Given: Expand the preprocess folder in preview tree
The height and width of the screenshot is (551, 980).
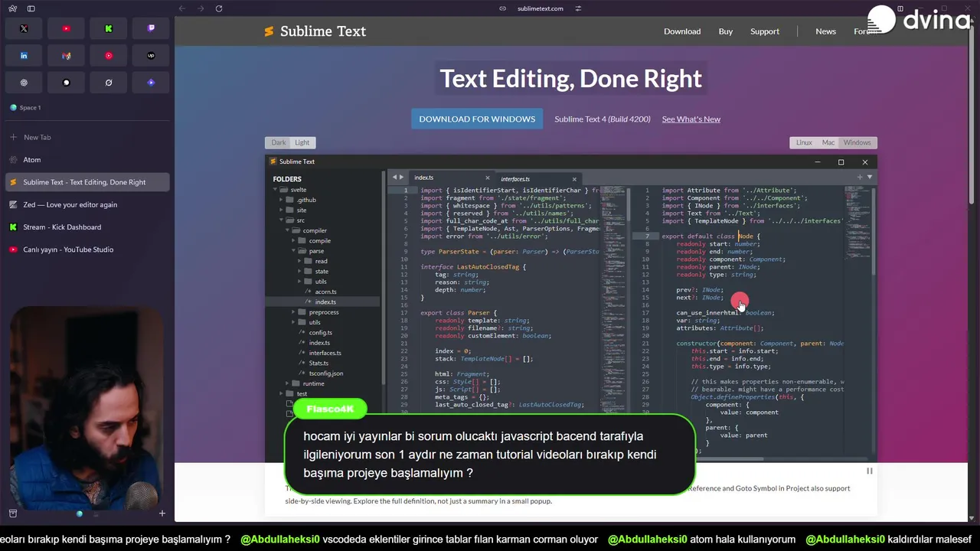Looking at the screenshot, I should tap(293, 312).
